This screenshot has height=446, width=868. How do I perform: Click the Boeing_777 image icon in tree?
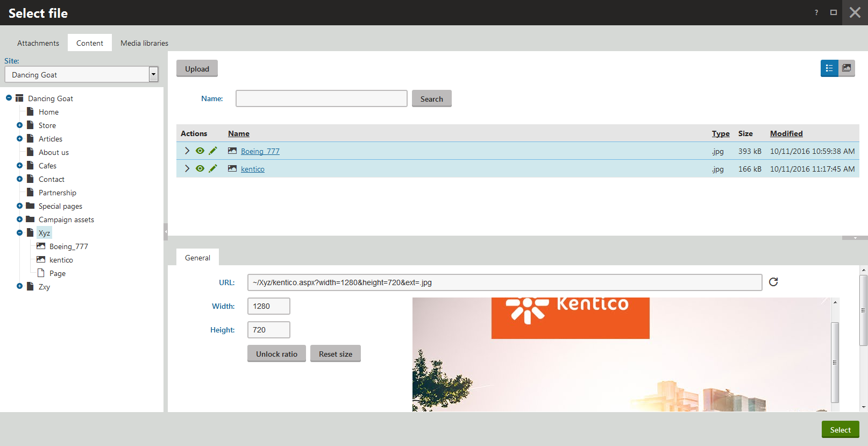(41, 246)
